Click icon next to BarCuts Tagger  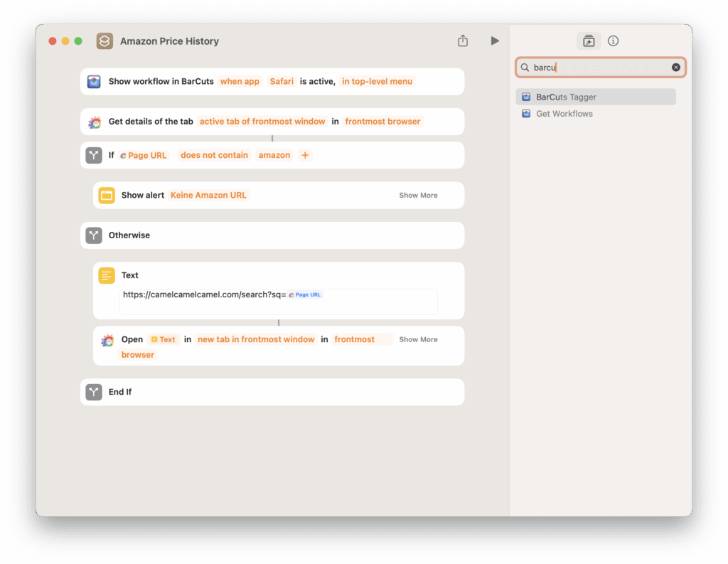point(526,97)
